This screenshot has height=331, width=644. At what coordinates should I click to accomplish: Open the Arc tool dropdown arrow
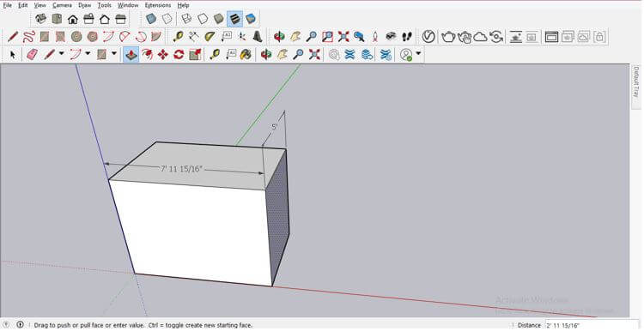(x=88, y=53)
